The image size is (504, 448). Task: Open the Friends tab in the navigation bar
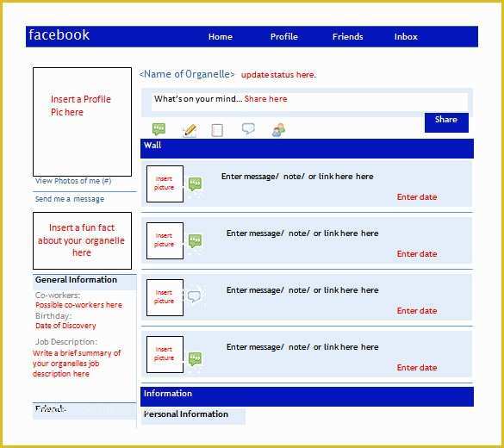(x=347, y=37)
